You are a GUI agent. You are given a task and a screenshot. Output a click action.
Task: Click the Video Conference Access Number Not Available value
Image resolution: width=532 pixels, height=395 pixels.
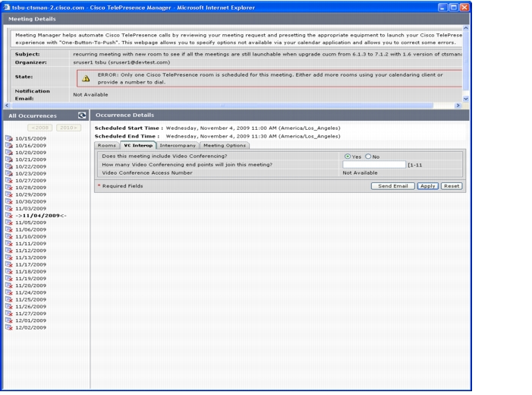(x=360, y=173)
